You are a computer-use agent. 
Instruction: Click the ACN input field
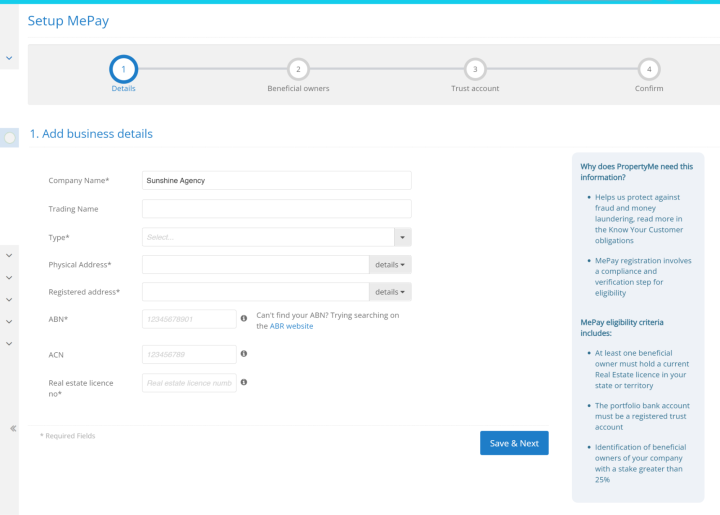tap(189, 354)
